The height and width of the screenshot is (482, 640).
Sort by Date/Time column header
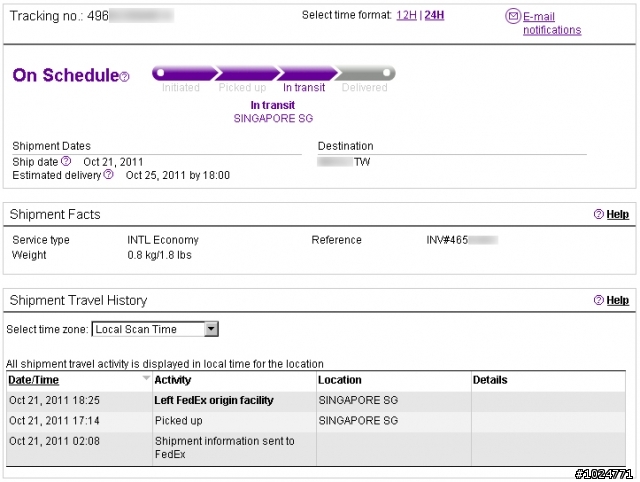(x=34, y=380)
